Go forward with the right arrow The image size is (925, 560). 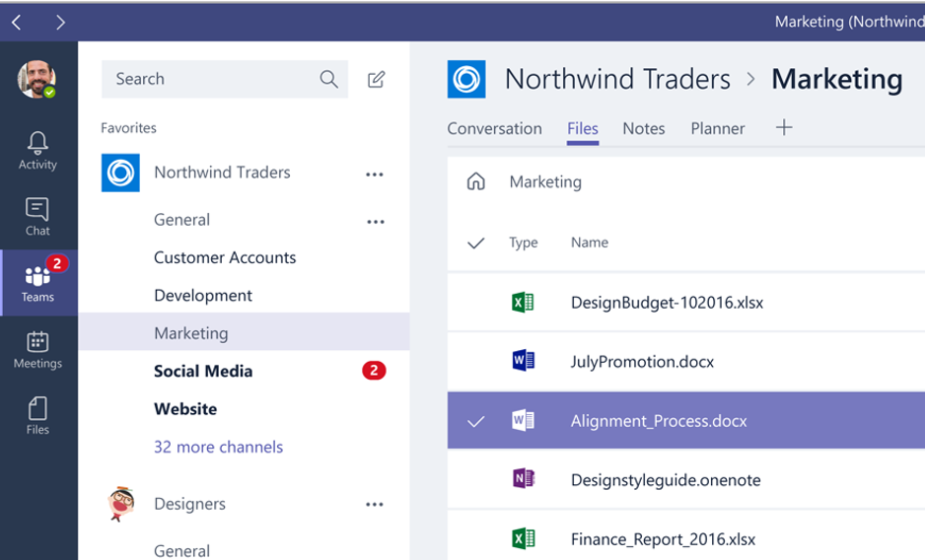pos(60,23)
